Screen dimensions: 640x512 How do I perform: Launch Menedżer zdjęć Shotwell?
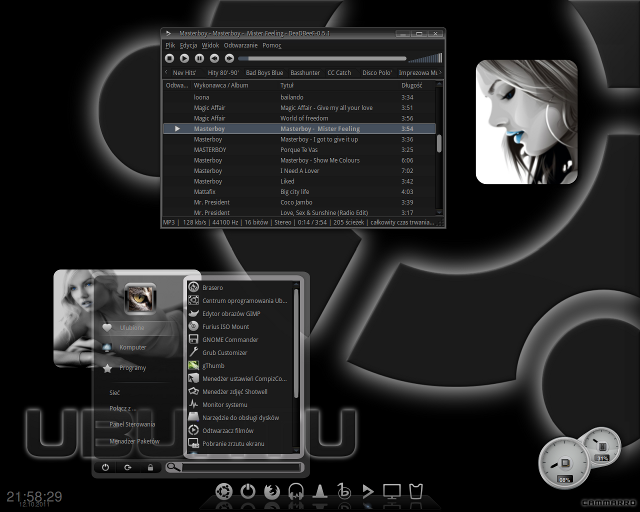(x=241, y=392)
